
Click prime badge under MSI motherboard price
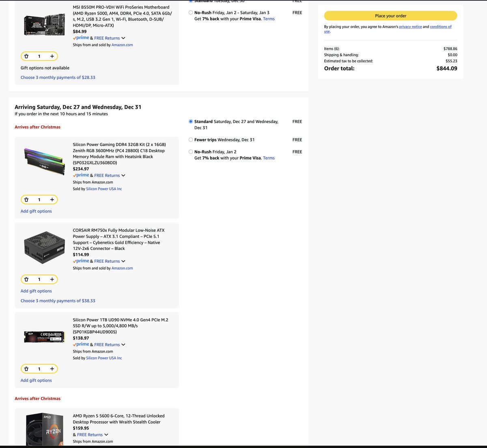[81, 38]
